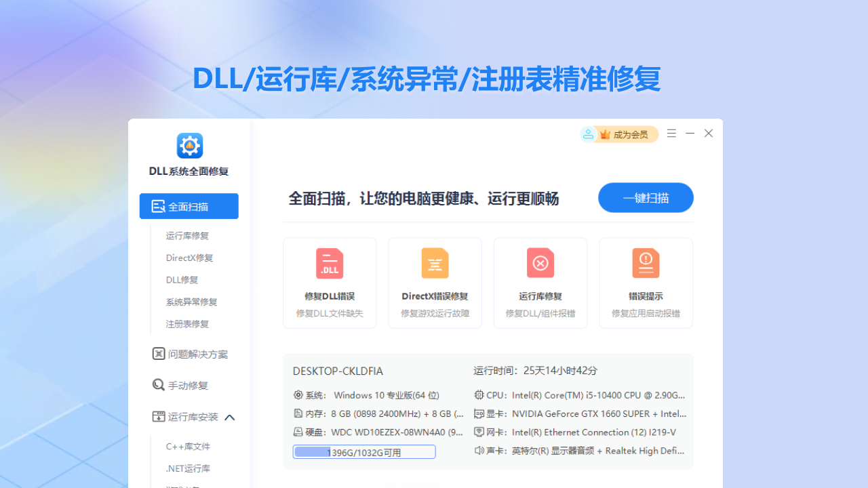
Task: Open 注册表修复 in sidebar
Action: (x=187, y=324)
